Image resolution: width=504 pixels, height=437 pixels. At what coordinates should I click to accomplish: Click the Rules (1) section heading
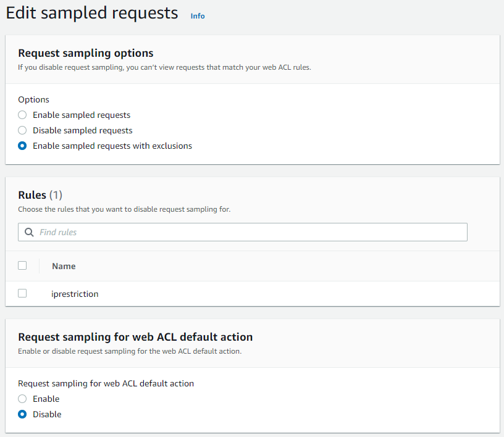(x=40, y=195)
